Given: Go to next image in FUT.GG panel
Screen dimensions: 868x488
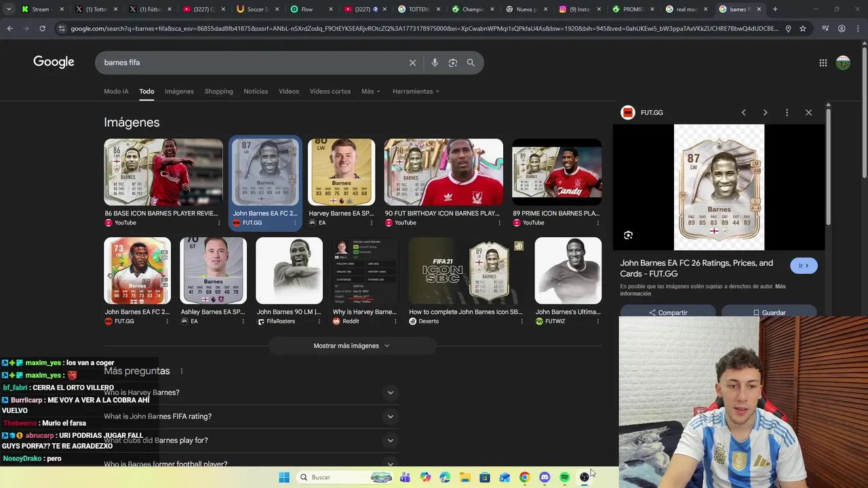Looking at the screenshot, I should click(x=765, y=113).
